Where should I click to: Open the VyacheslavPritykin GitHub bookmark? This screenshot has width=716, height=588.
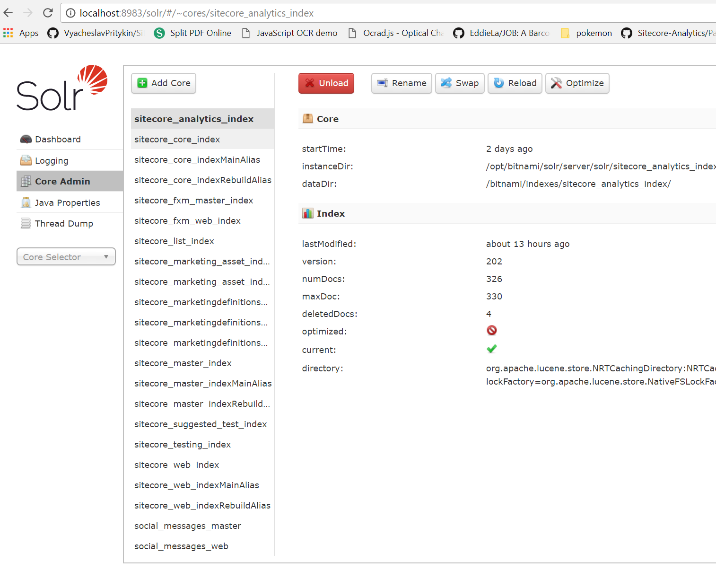click(96, 33)
